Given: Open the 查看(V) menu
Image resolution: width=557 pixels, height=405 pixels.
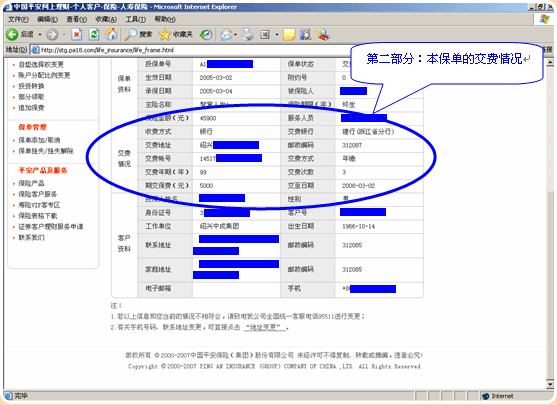Looking at the screenshot, I should [x=76, y=19].
